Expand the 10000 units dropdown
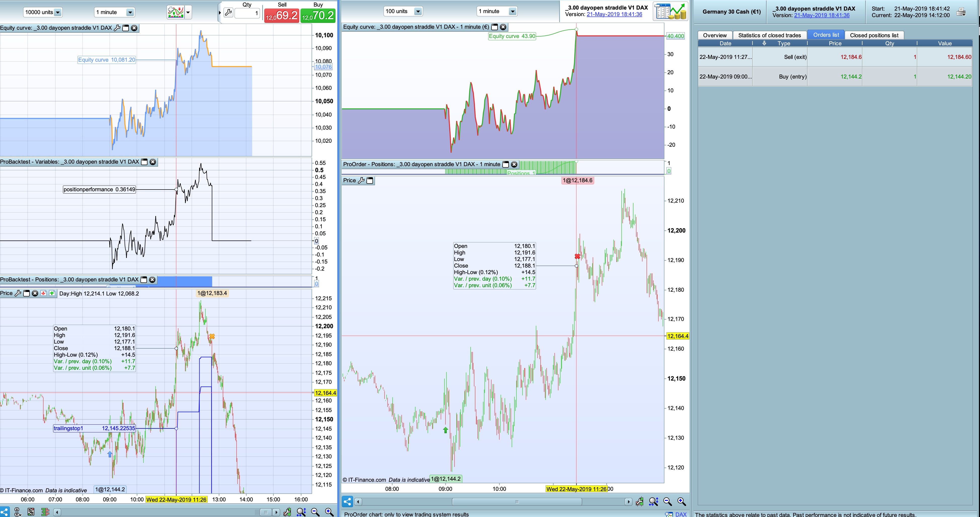Screen dimensions: 980x517 point(58,12)
